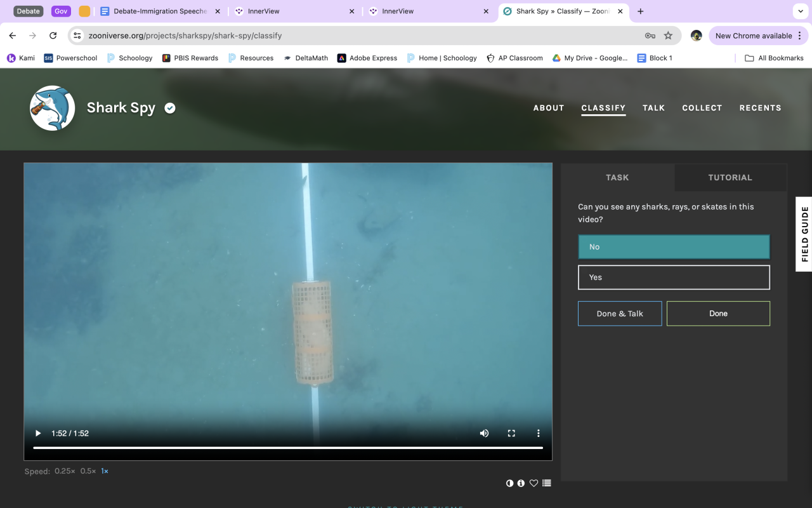The image size is (812, 508).
Task: Open the AP Classroom bookmark
Action: (515, 58)
